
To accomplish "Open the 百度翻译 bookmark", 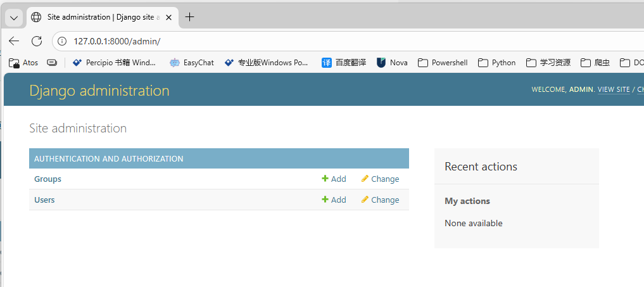I will (x=344, y=63).
